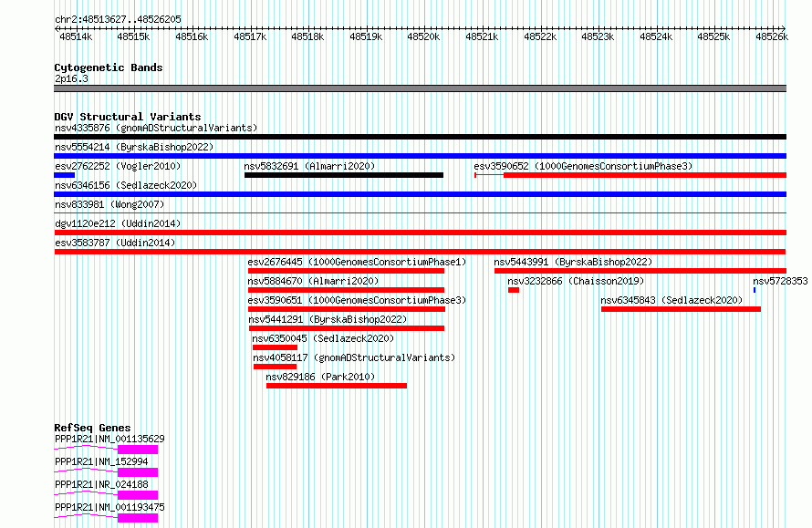Click the magenta exon of NM_152994
This screenshot has width=812, height=528.
(x=138, y=472)
